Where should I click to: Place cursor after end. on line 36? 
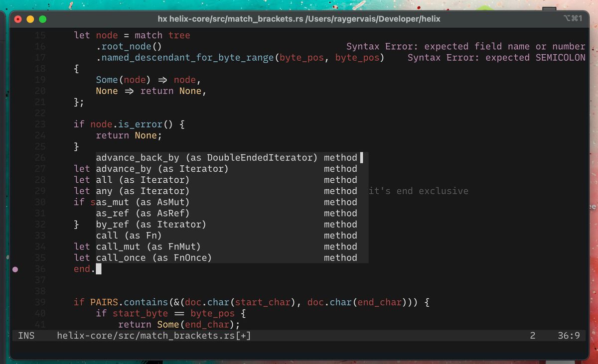coord(98,269)
